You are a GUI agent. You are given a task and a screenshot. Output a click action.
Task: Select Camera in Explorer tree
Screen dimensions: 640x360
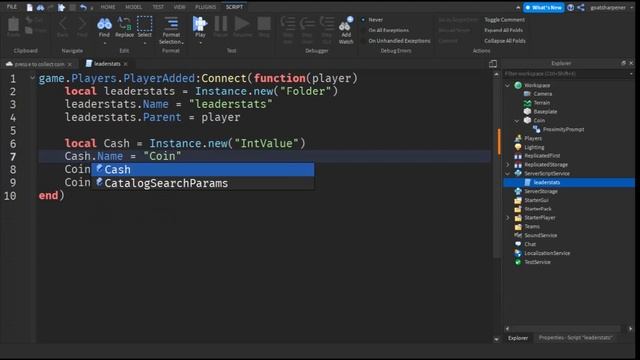(542, 94)
